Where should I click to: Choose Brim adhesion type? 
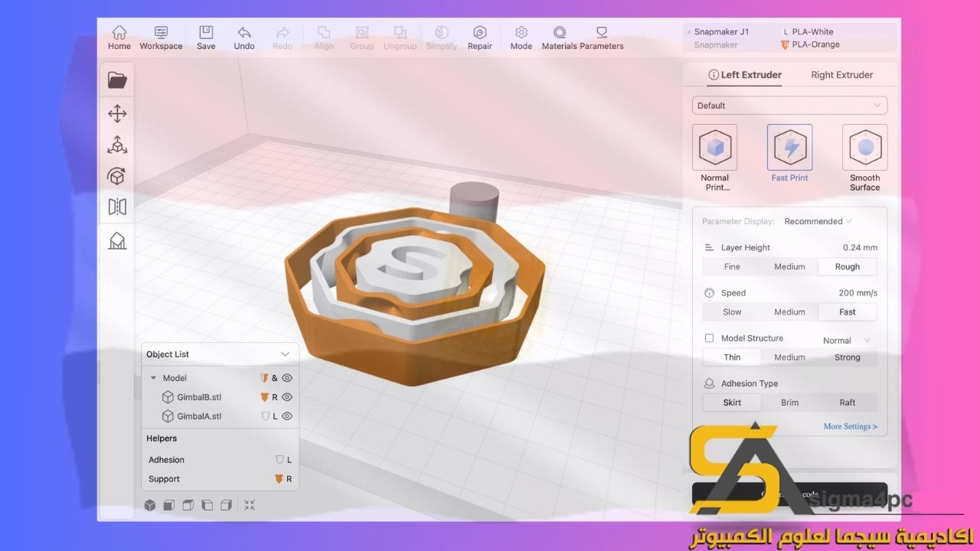[789, 403]
